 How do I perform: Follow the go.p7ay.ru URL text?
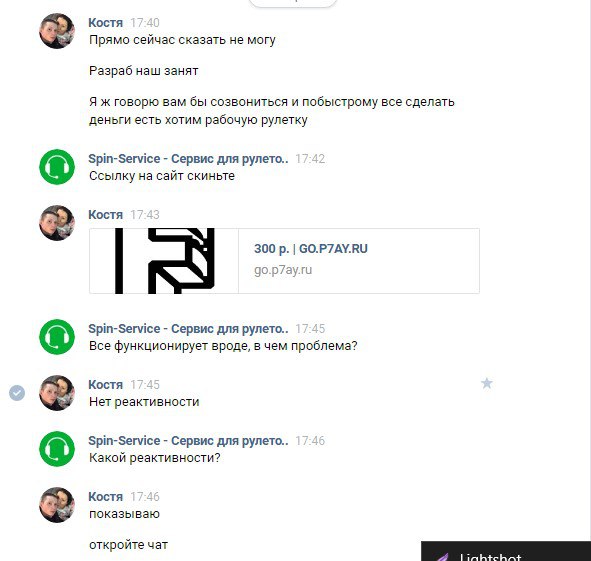[283, 270]
